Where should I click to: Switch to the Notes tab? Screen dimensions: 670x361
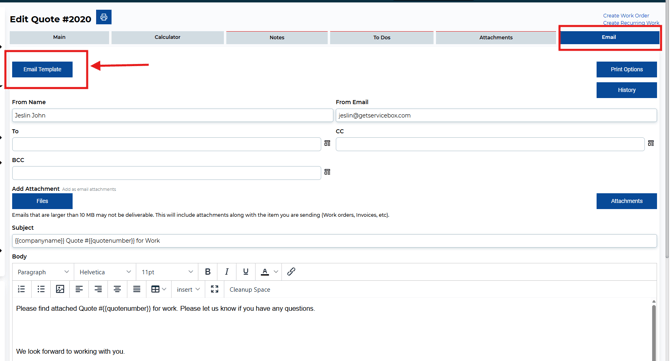277,38
